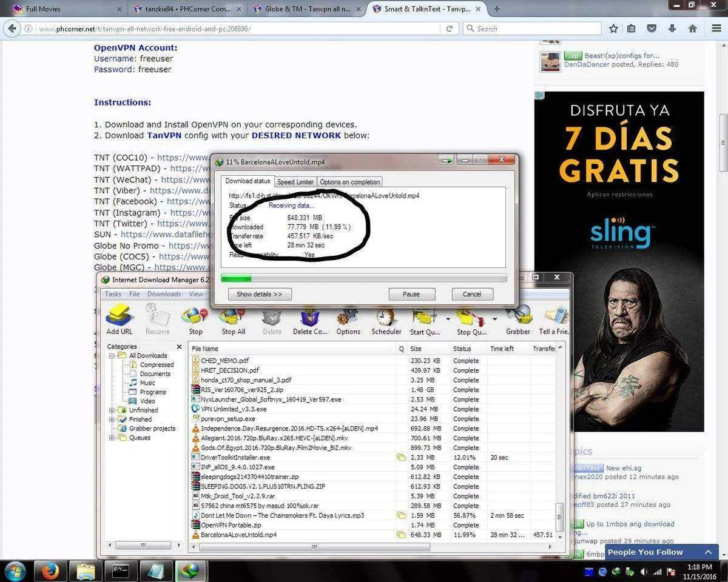Click the Delete Completed toolbar icon
This screenshot has width=728, height=582.
pos(310,321)
